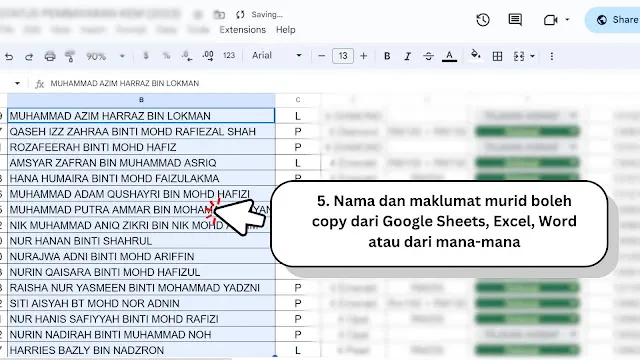Image resolution: width=640 pixels, height=360 pixels.
Task: Select cell NUR HANAN BINTI SHAHRUL
Action: point(141,241)
